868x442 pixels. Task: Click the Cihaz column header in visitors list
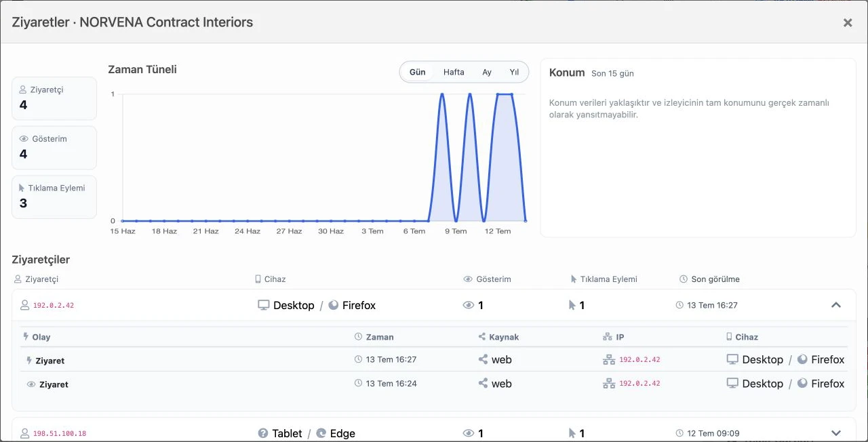pyautogui.click(x=270, y=279)
